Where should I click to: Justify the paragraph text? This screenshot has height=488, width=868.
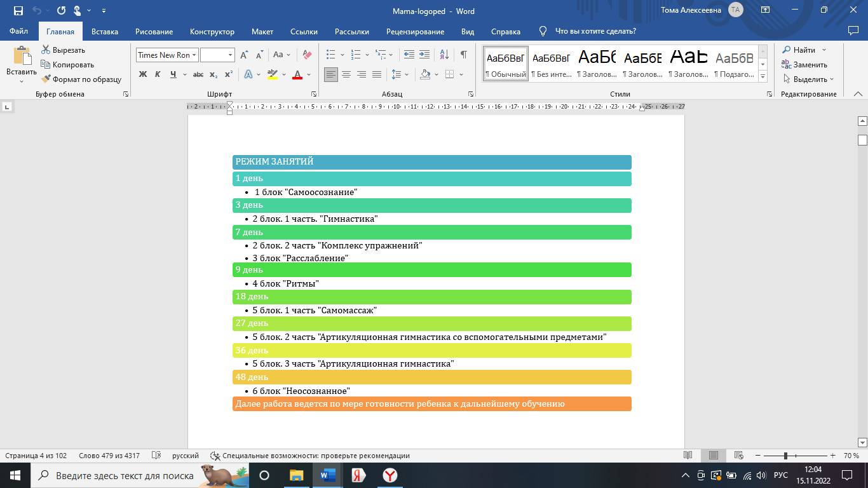click(377, 74)
